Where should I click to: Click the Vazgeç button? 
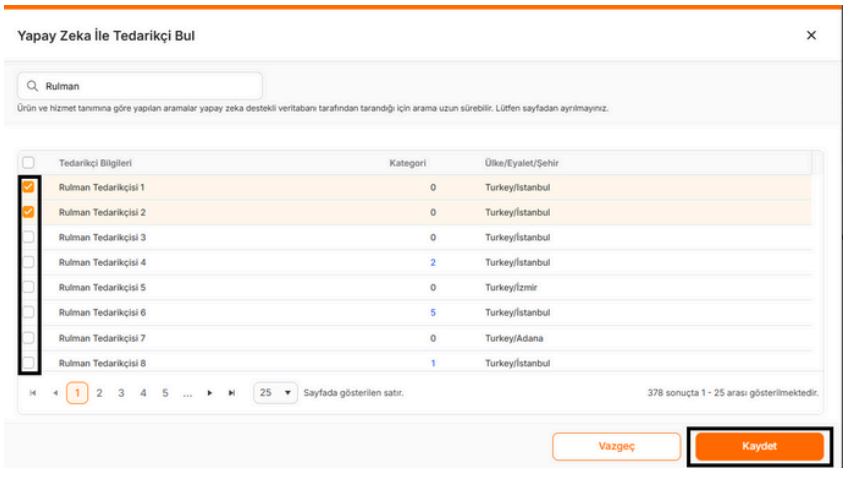[x=616, y=446]
